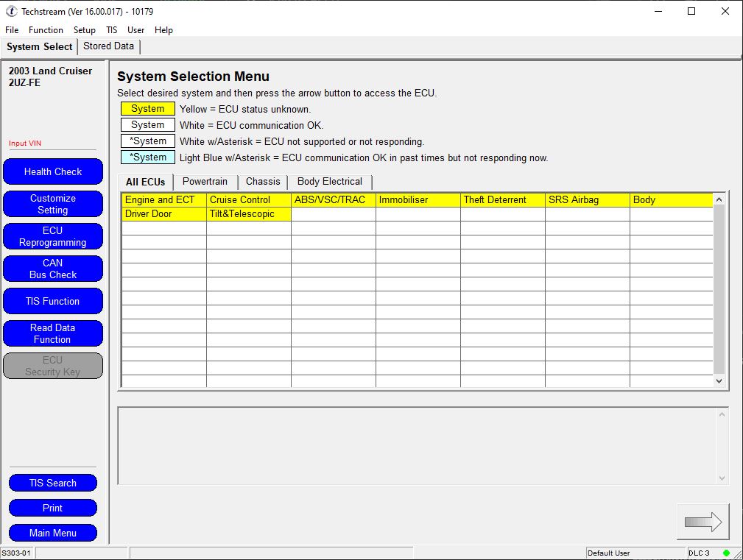Click the 2003 Land Cruiser vehicle label
Image resolution: width=743 pixels, height=560 pixels.
point(50,71)
